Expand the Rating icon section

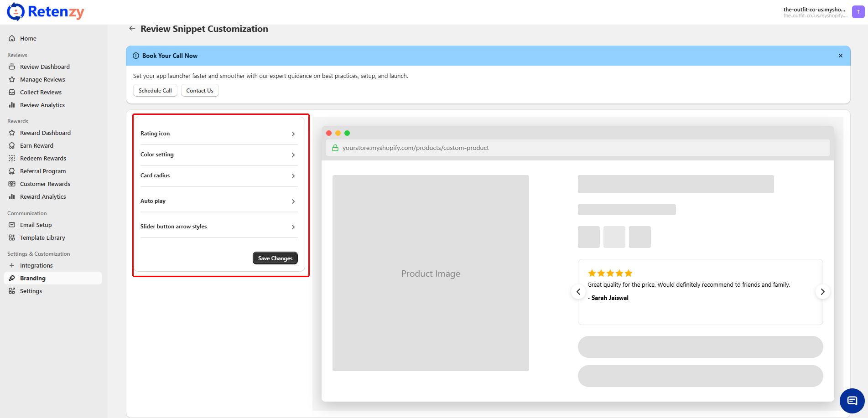coord(218,134)
